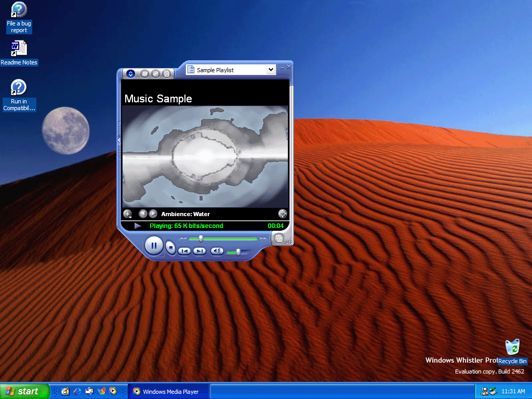The image size is (532, 399).
Task: Mute the player audio
Action: click(217, 251)
